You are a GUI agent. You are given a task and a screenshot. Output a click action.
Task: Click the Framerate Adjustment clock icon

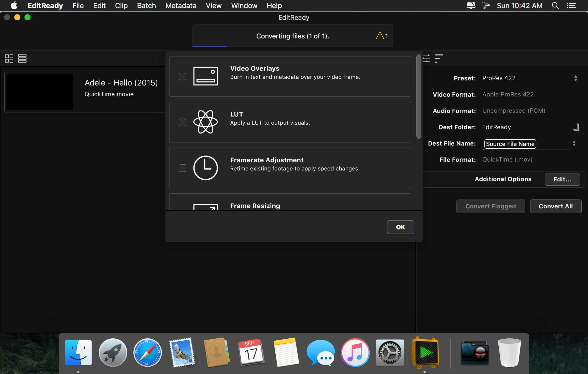click(205, 168)
